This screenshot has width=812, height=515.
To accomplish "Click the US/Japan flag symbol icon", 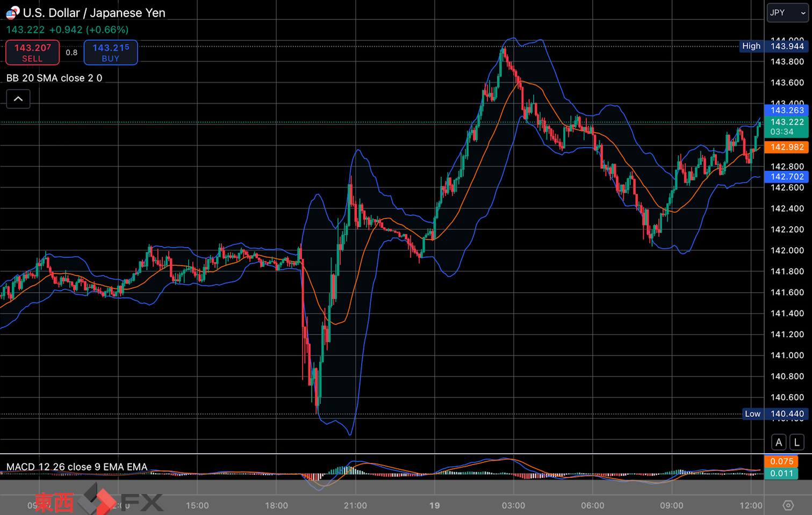I will [13, 12].
